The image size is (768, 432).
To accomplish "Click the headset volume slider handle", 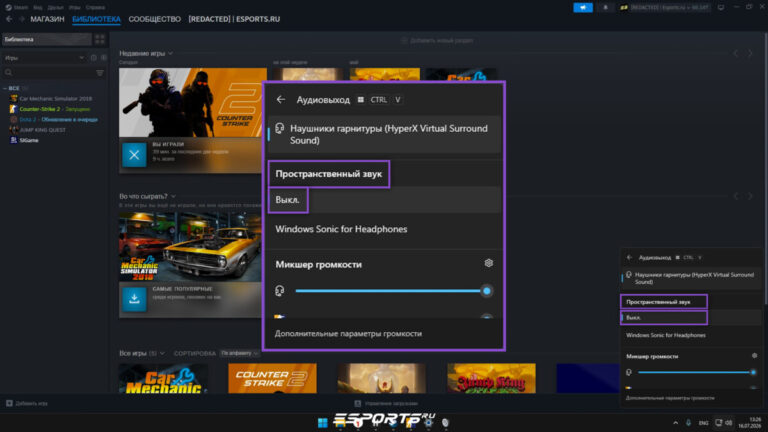I will coord(486,291).
